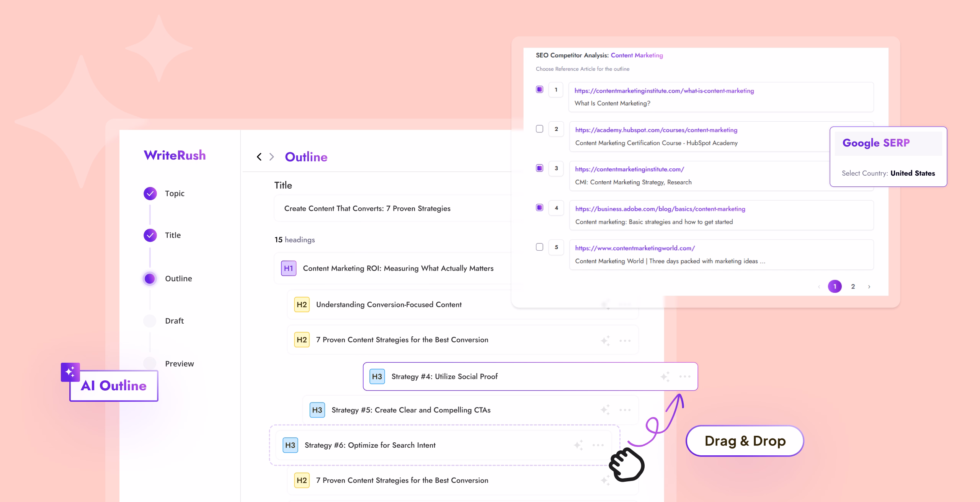The image size is (980, 502).
Task: Click the active Outline step dot
Action: pos(150,279)
